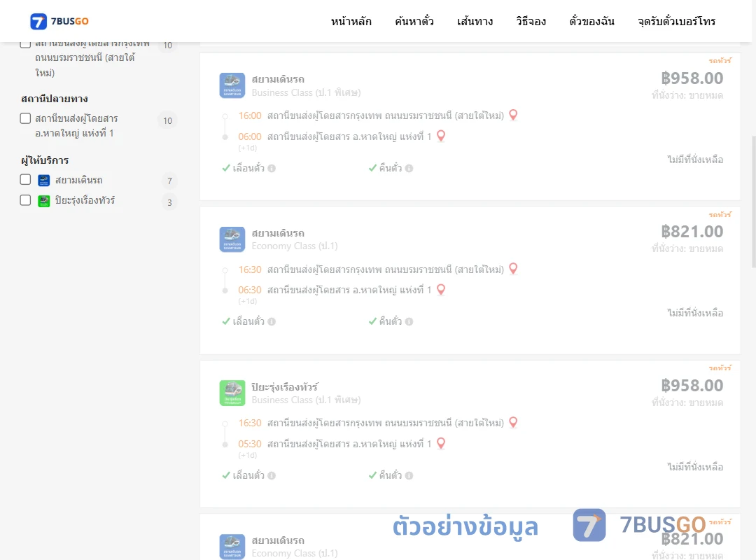Show เลื่อนตั๋ว info icon on the ฿821.00 trip
This screenshot has height=560, width=756.
pos(272,322)
